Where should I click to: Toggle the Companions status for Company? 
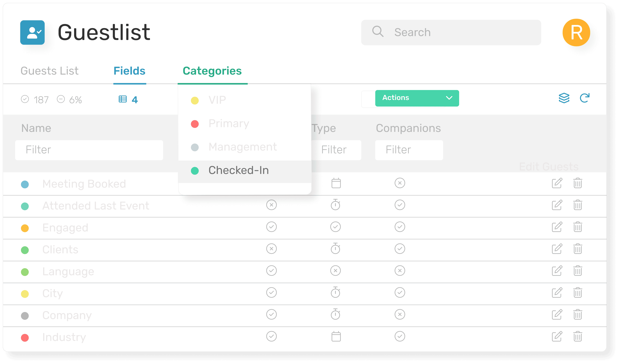coord(400,314)
